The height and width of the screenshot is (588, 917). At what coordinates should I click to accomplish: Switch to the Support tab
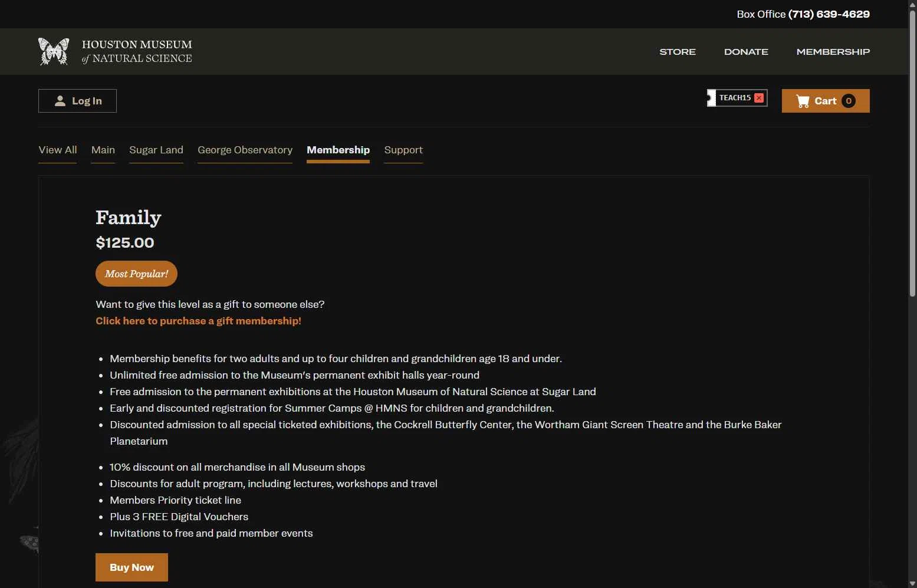(403, 150)
